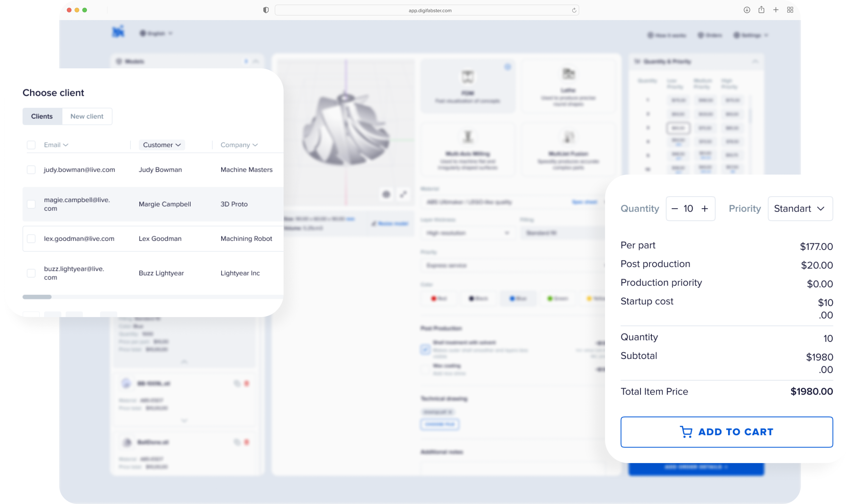Choose the Green color swatch
The width and height of the screenshot is (850, 504).
click(x=557, y=298)
